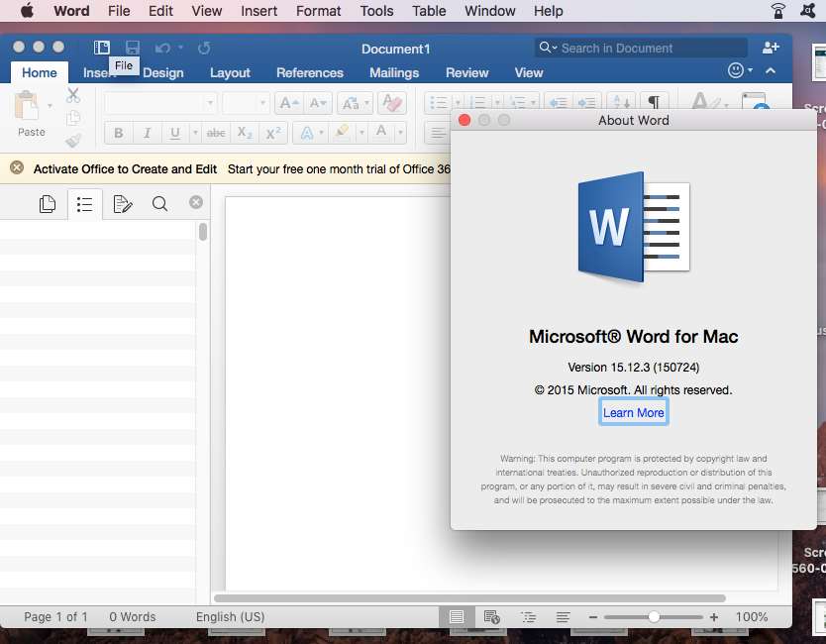Select the Document Map list icon in sidebar

84,204
